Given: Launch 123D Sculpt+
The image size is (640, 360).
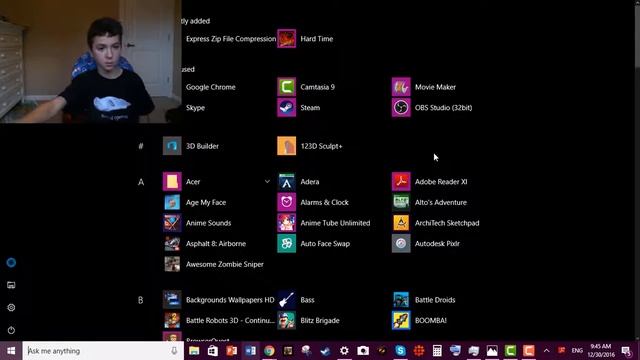Looking at the screenshot, I should [310, 146].
